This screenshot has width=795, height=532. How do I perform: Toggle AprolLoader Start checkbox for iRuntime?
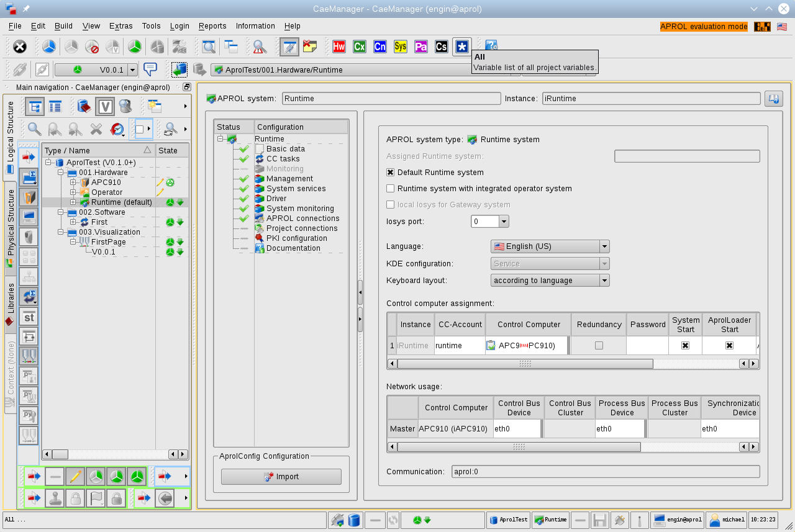pyautogui.click(x=730, y=345)
